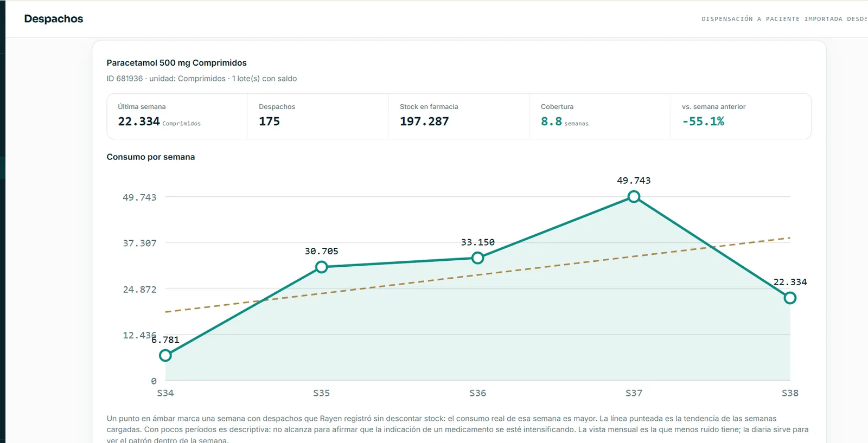
Task: Click the 37.307 y-axis label
Action: (x=139, y=243)
